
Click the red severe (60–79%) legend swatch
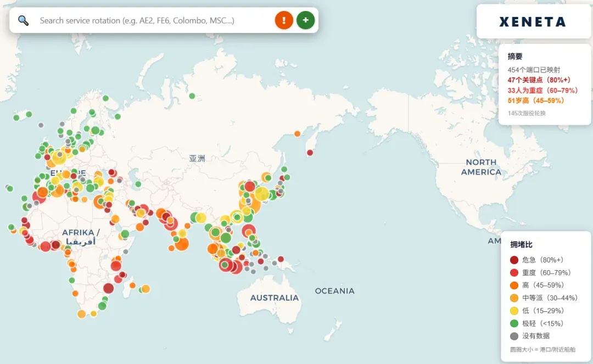click(514, 272)
